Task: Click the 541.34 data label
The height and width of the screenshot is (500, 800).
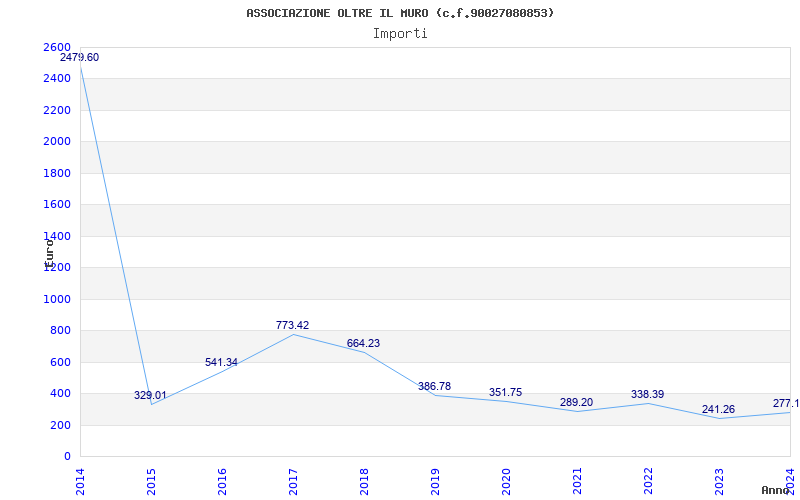Action: [x=221, y=362]
